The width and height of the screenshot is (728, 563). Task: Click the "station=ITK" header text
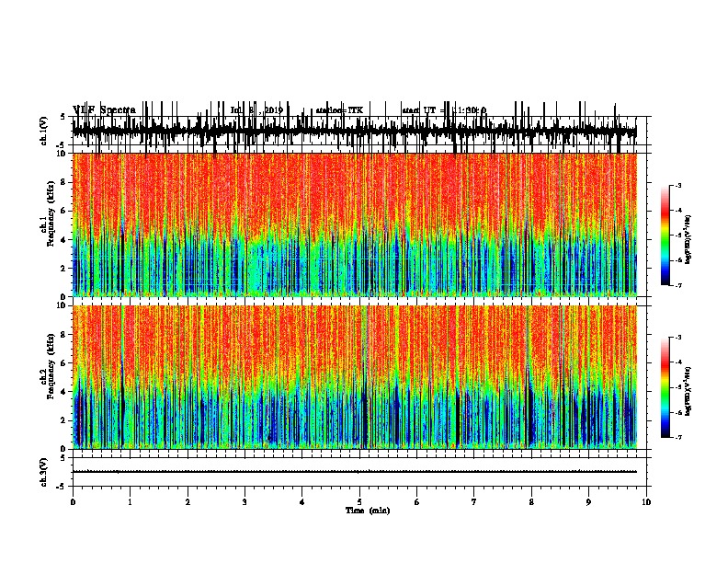point(339,110)
